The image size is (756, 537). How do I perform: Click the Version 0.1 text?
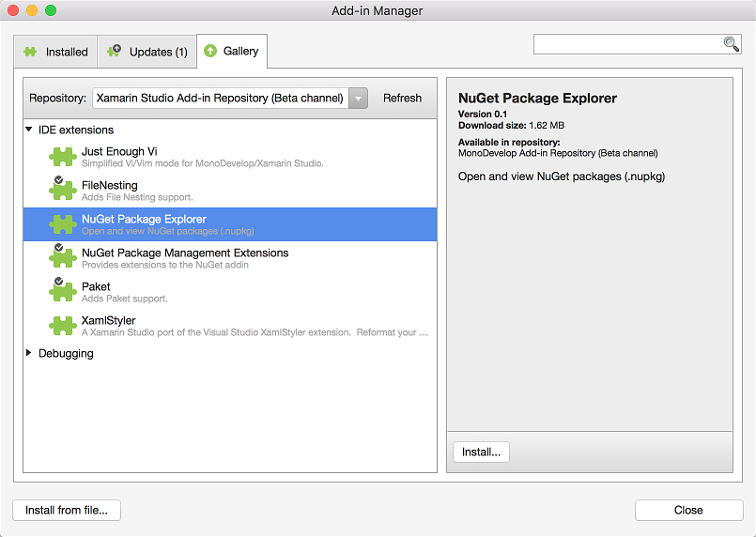click(x=483, y=115)
